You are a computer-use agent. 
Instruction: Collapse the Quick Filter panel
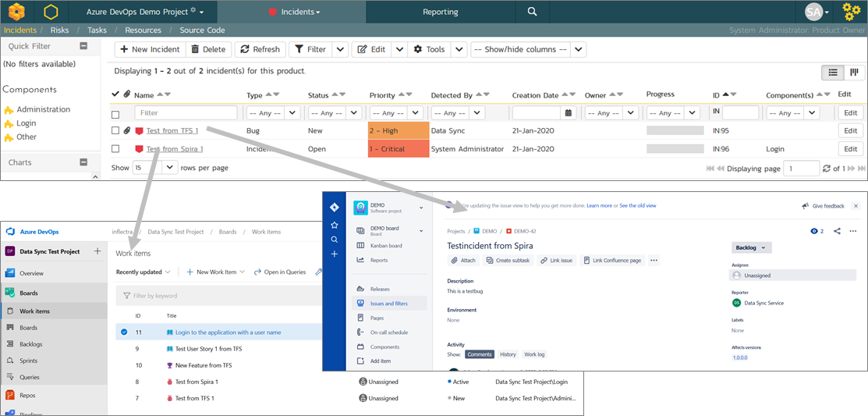click(83, 46)
